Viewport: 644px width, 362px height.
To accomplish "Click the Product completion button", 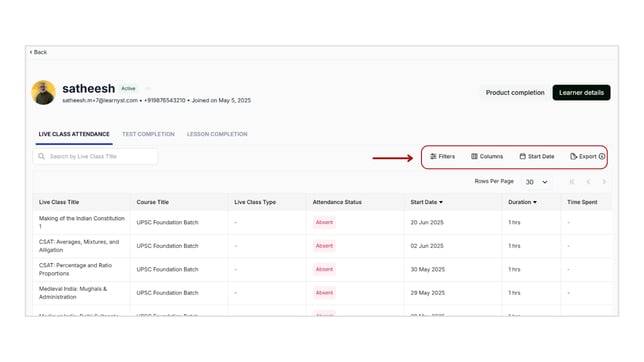I will tap(515, 92).
